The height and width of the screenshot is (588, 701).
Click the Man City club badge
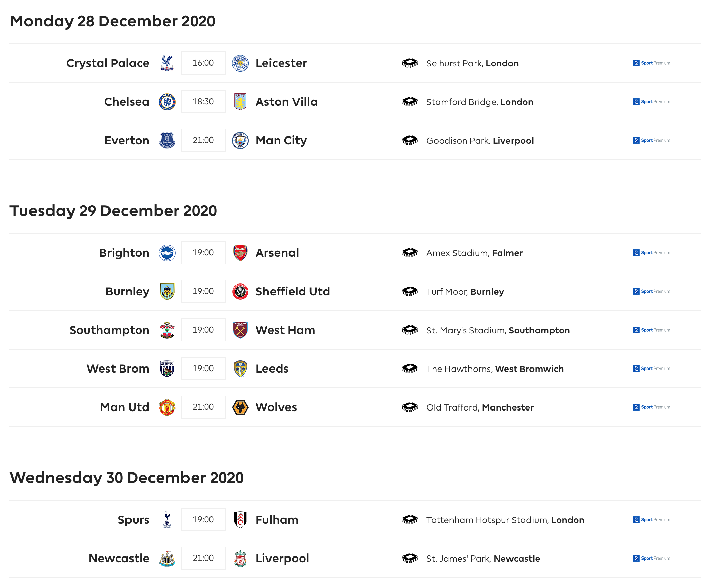[x=240, y=141]
